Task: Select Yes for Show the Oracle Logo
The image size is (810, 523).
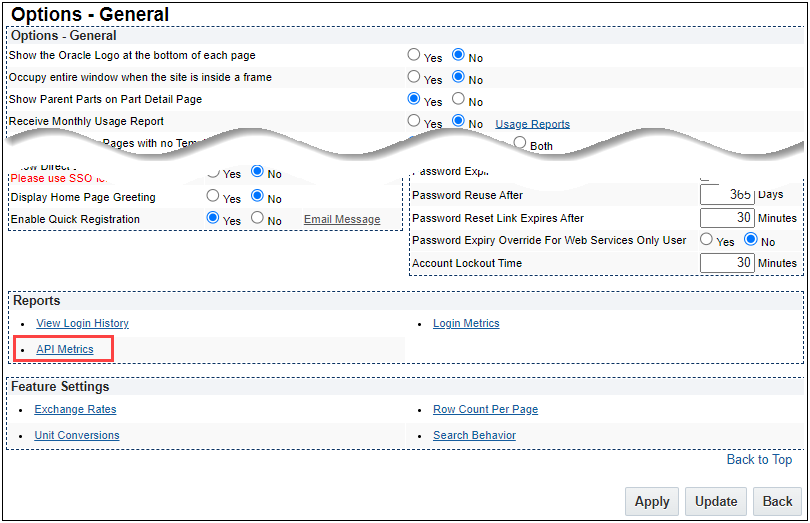Action: [x=414, y=54]
